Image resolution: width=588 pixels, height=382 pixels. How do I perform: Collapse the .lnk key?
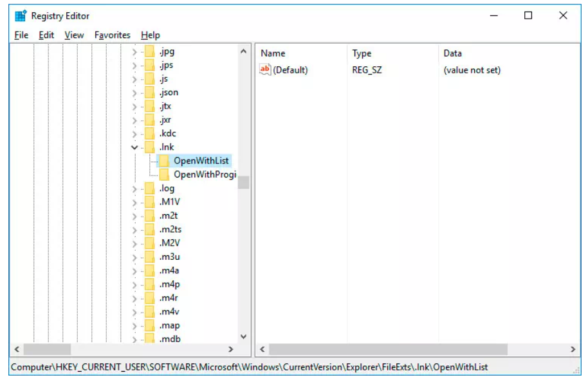tap(134, 147)
